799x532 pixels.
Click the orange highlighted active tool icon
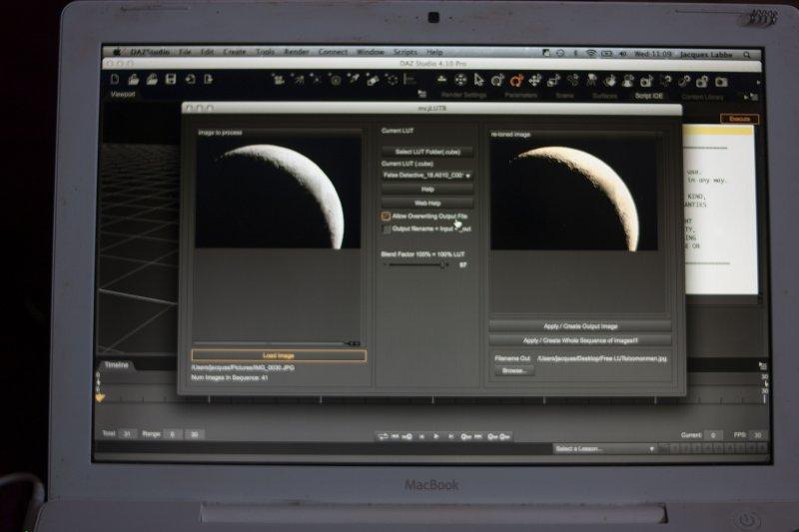pyautogui.click(x=516, y=81)
